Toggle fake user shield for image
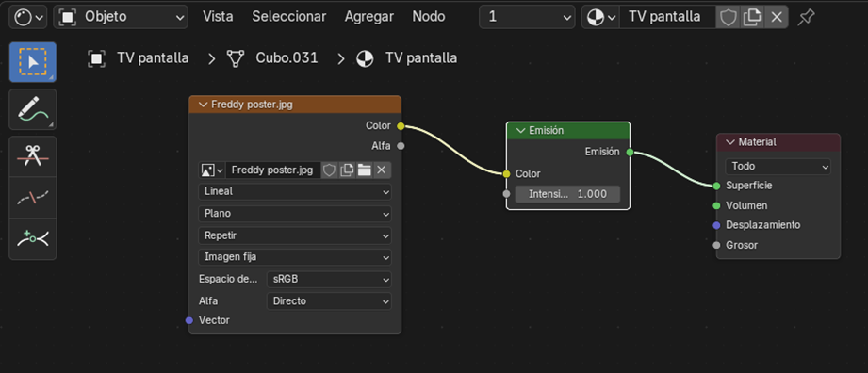868x373 pixels. point(329,170)
